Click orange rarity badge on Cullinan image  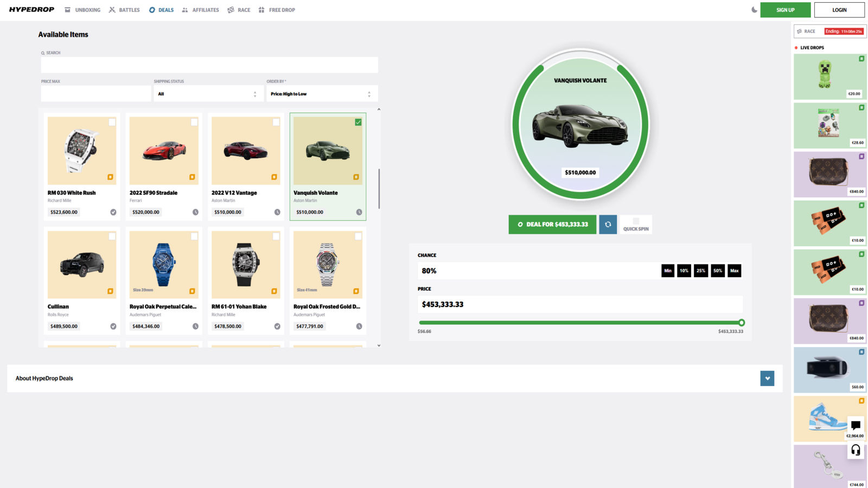(110, 291)
